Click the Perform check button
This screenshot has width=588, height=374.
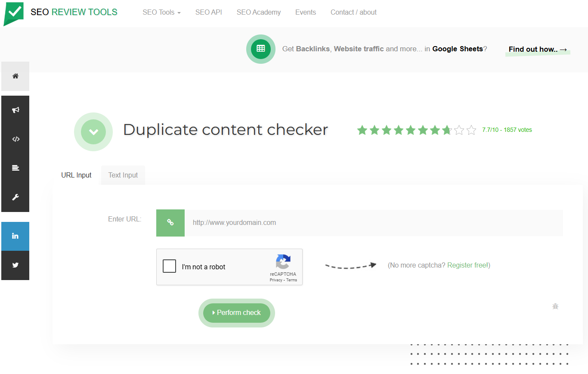tap(237, 313)
